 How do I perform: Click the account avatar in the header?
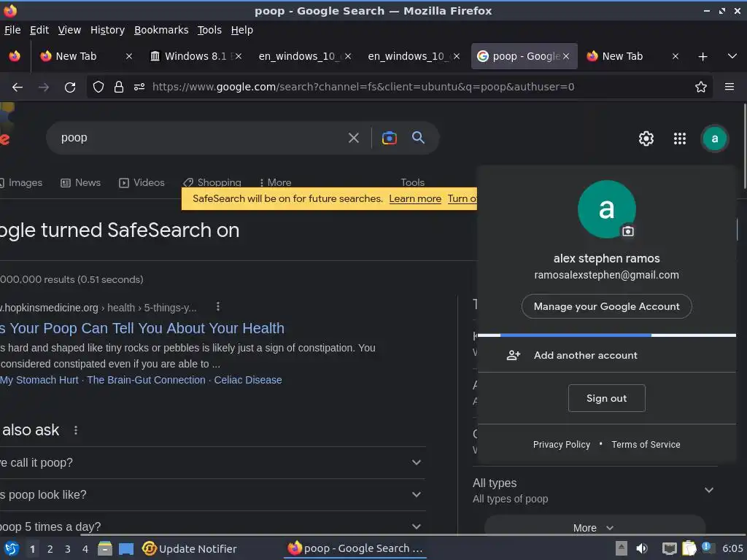[715, 139]
